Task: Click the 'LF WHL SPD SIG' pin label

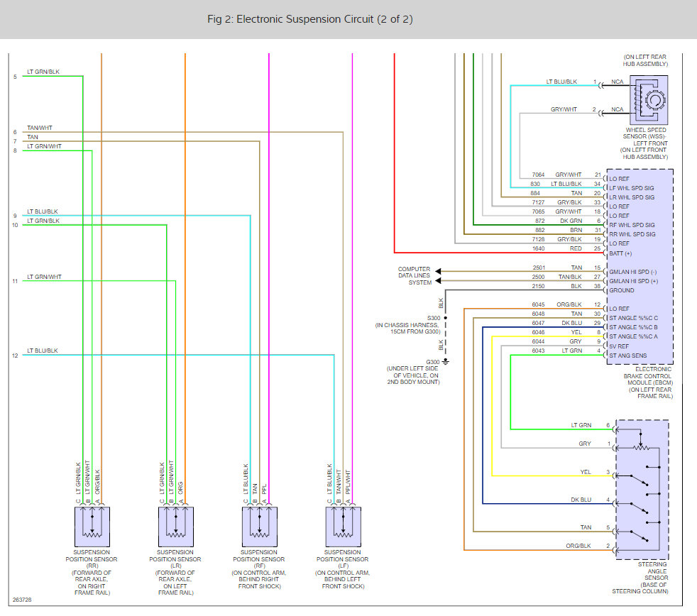Action: (631, 188)
